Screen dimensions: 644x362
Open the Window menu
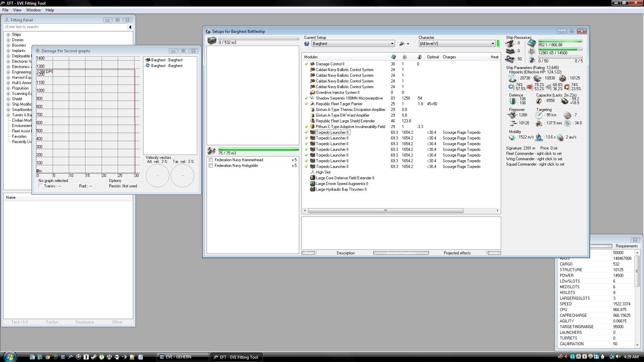[x=33, y=10]
